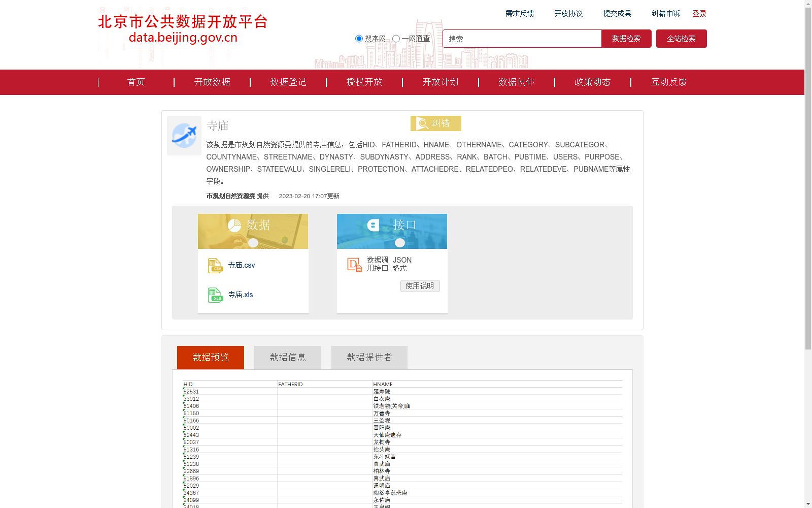Click the cell 33912
Screen dimensions: 812x508
(x=191, y=399)
